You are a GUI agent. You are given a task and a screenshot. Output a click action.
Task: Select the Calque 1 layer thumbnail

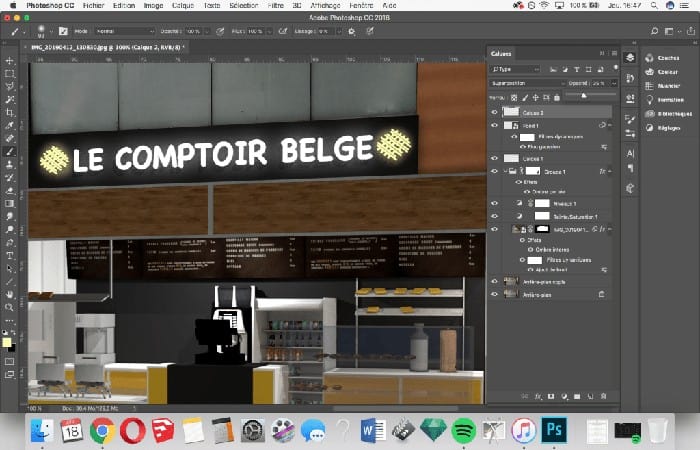point(511,158)
